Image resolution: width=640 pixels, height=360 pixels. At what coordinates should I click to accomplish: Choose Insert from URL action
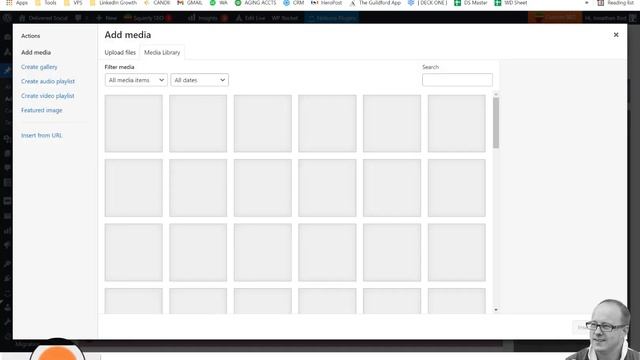click(x=42, y=135)
